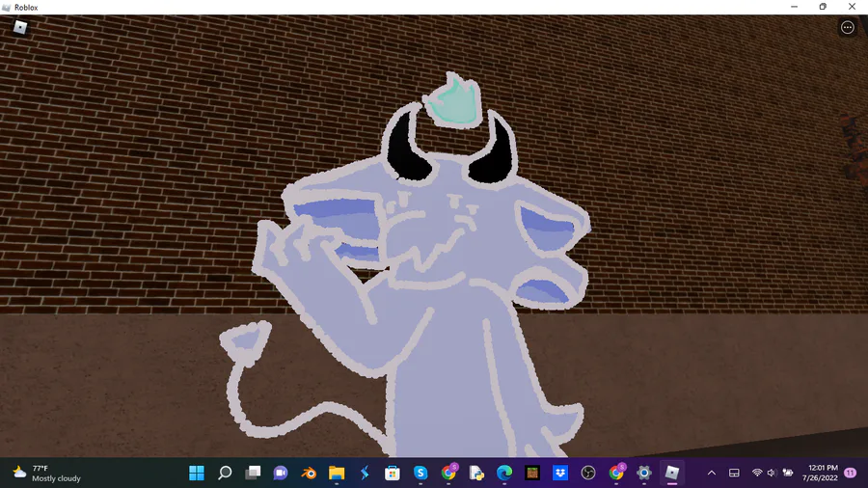Restore down the Roblox window

[823, 7]
